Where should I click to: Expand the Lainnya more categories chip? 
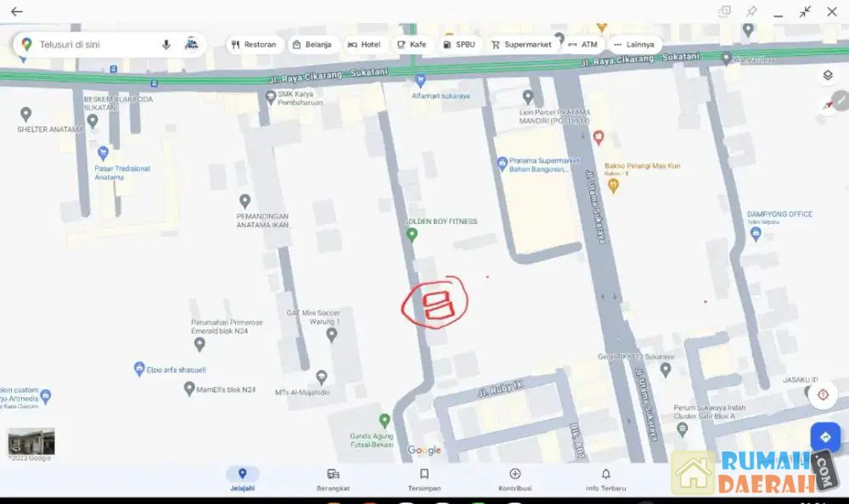click(x=633, y=44)
